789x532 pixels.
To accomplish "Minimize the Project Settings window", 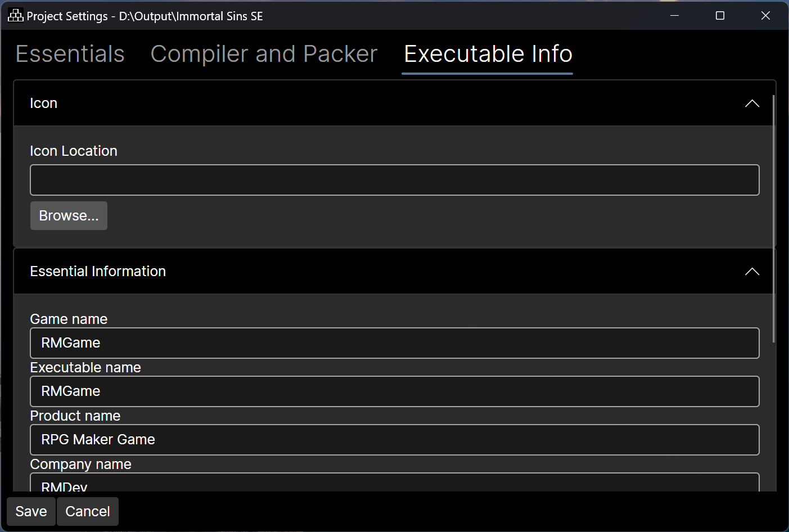I will tap(675, 16).
